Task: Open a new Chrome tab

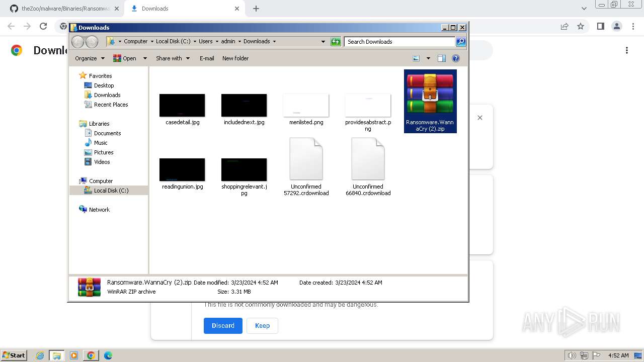Action: pyautogui.click(x=256, y=9)
